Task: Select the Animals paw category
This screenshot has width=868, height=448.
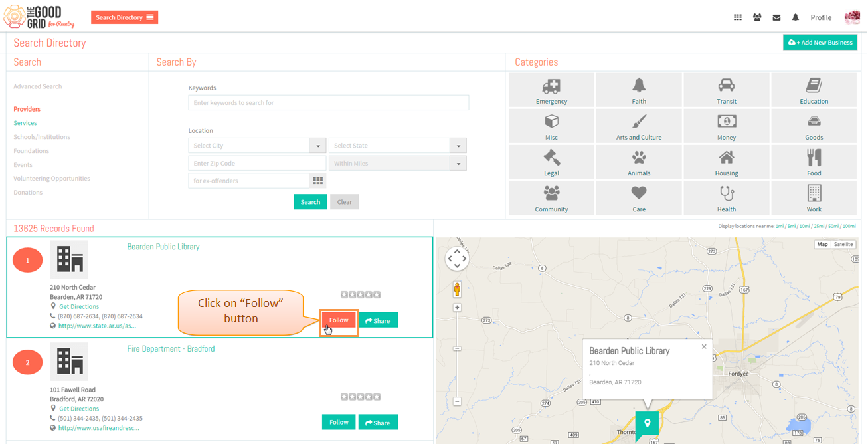Action: pos(639,162)
